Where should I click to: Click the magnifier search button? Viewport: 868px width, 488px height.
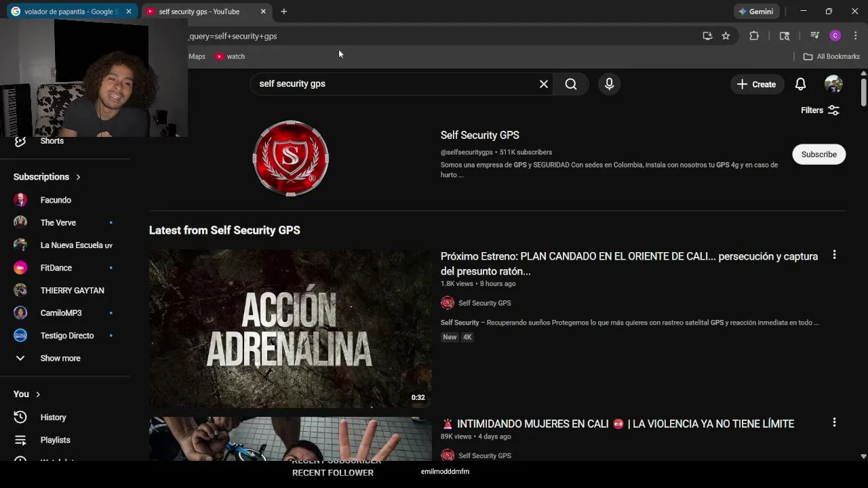click(571, 84)
